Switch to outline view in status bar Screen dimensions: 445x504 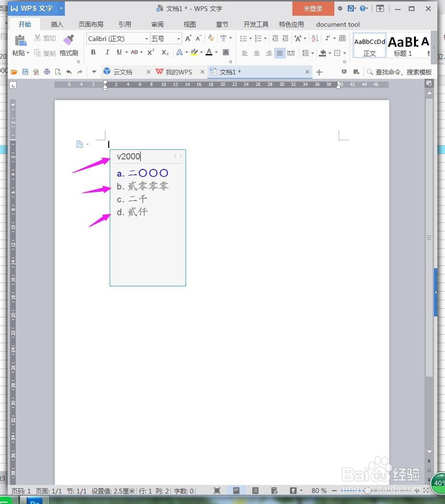point(255,491)
